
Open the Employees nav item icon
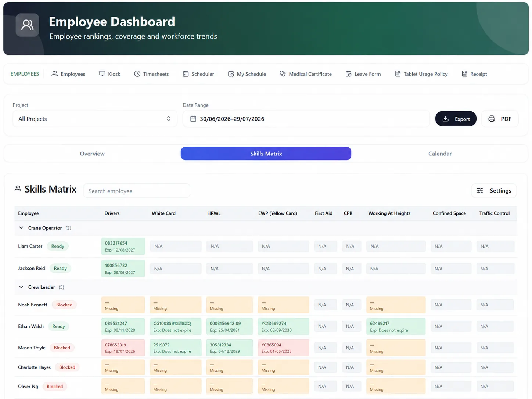54,74
